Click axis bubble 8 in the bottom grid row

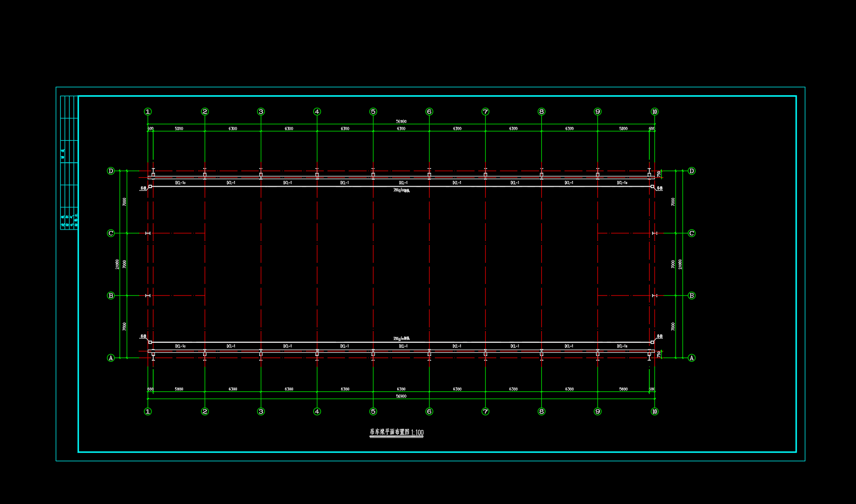pyautogui.click(x=541, y=411)
